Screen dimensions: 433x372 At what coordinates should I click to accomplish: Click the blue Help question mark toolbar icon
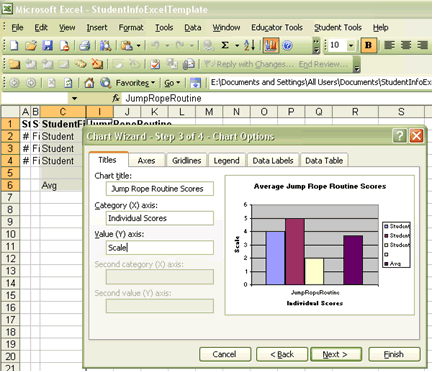point(287,45)
